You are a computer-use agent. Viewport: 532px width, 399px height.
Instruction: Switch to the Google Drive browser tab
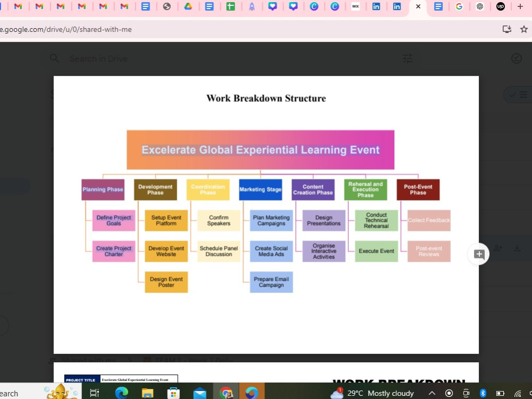(188, 6)
